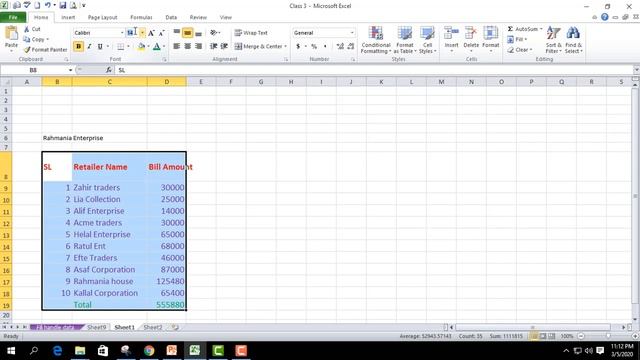Decrease font size with Shrink Font
This screenshot has width=640, height=360.
point(162,33)
